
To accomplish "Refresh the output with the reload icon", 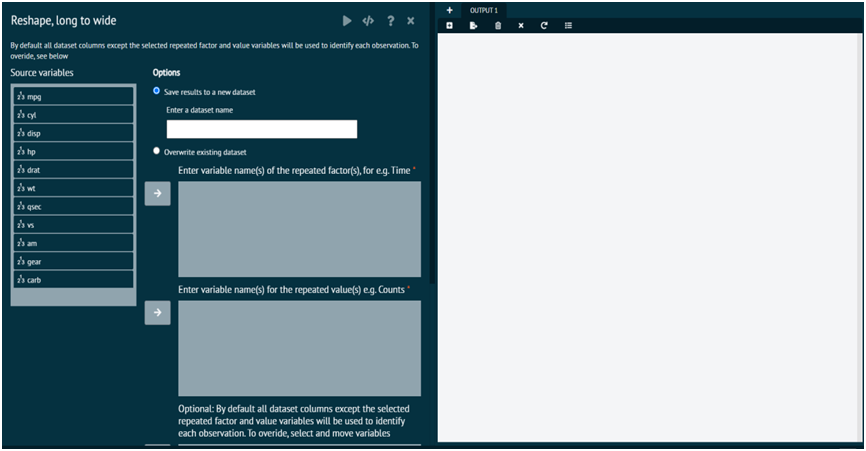I will (x=544, y=25).
